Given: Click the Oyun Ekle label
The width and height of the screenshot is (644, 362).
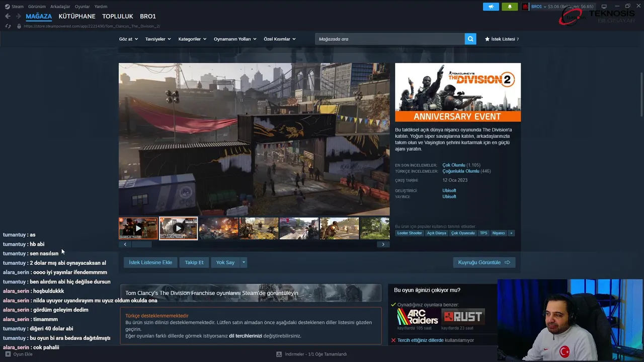Looking at the screenshot, I should [x=23, y=354].
